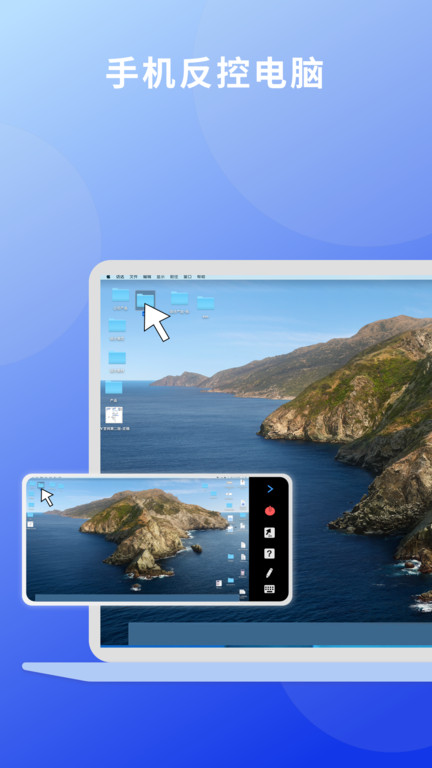Select the document thumbnail file on desktop
This screenshot has width=432, height=768.
pyautogui.click(x=114, y=415)
